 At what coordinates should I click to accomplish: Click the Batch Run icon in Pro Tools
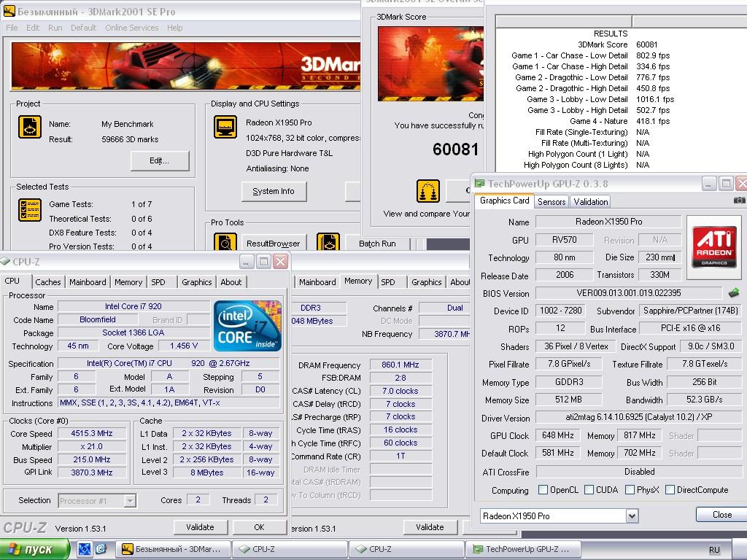[328, 243]
